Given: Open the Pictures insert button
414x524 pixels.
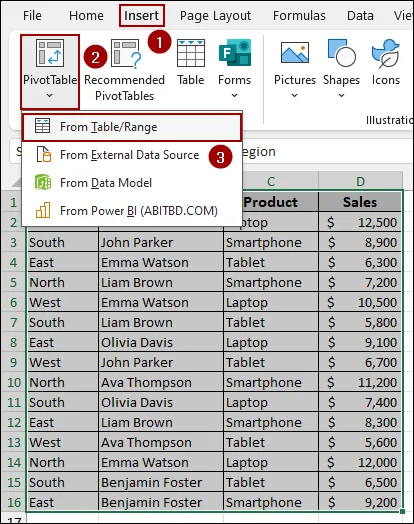Looking at the screenshot, I should click(295, 69).
